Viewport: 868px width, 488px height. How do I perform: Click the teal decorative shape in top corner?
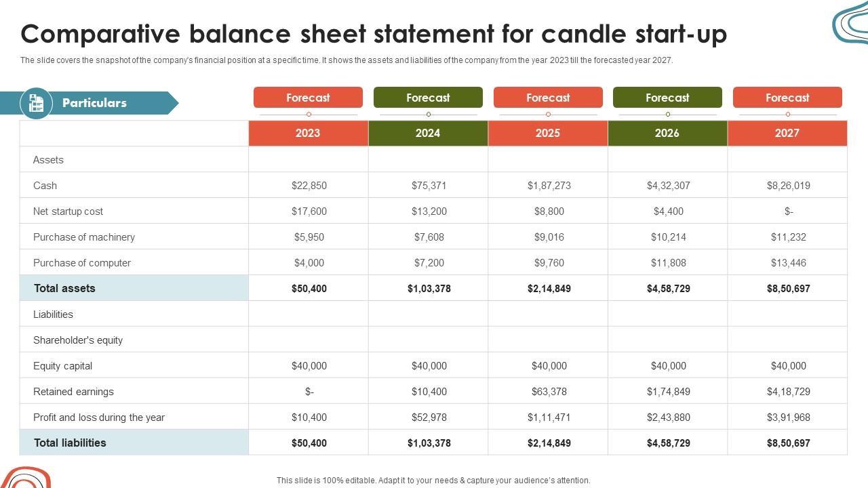(851, 24)
